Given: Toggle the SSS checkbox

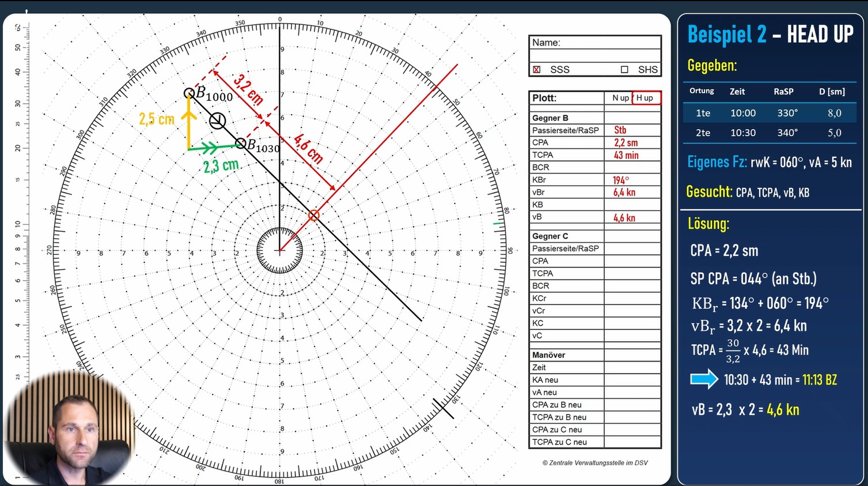Looking at the screenshot, I should [x=537, y=69].
